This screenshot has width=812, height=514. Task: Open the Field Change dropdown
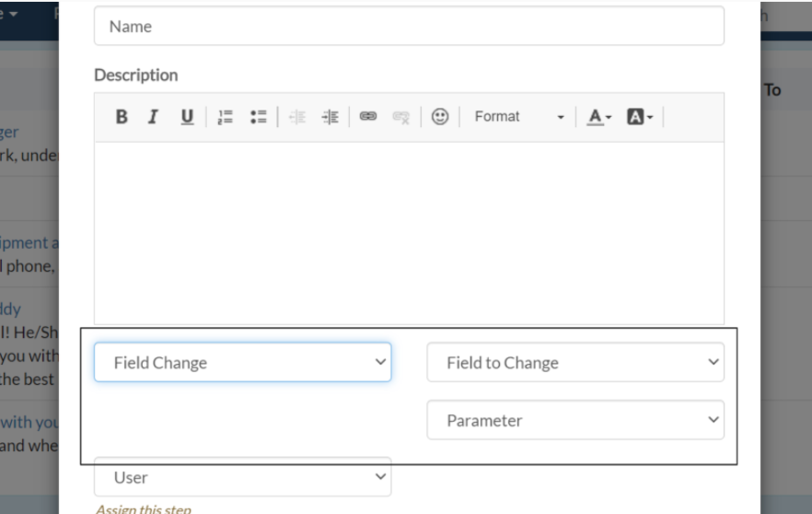242,362
